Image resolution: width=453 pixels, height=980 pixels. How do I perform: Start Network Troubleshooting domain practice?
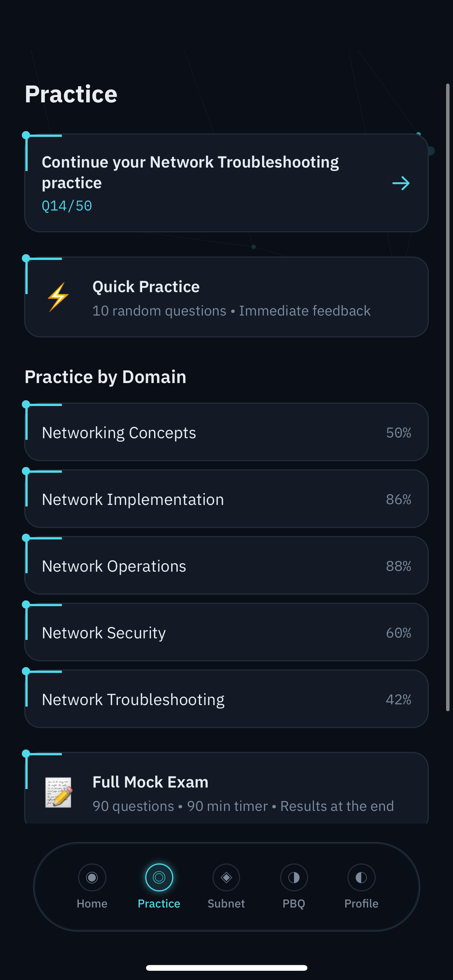[x=226, y=699]
